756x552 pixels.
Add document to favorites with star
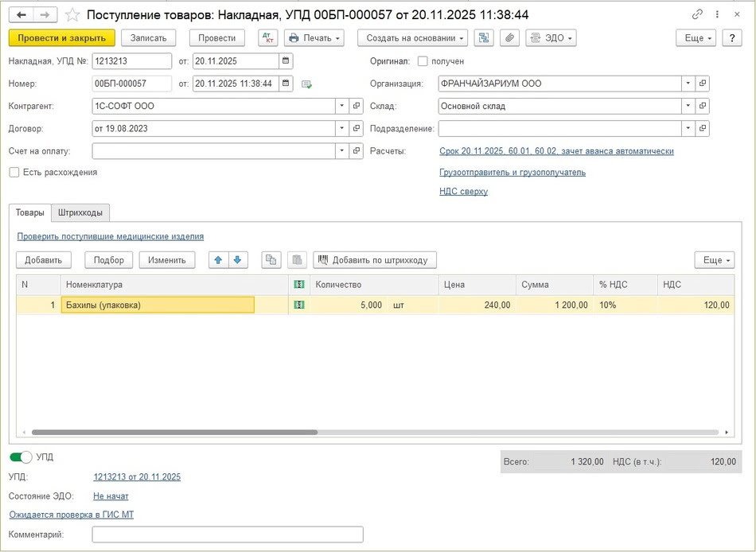pos(72,15)
